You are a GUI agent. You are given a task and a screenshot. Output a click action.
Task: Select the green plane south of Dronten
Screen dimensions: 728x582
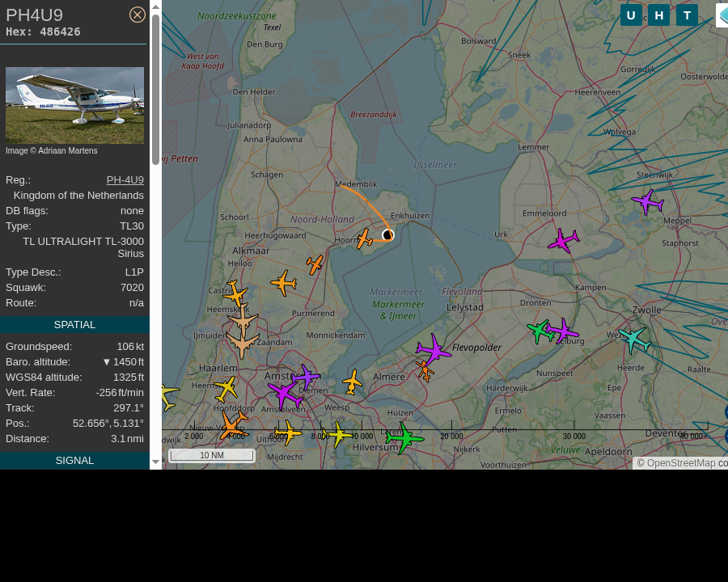540,331
